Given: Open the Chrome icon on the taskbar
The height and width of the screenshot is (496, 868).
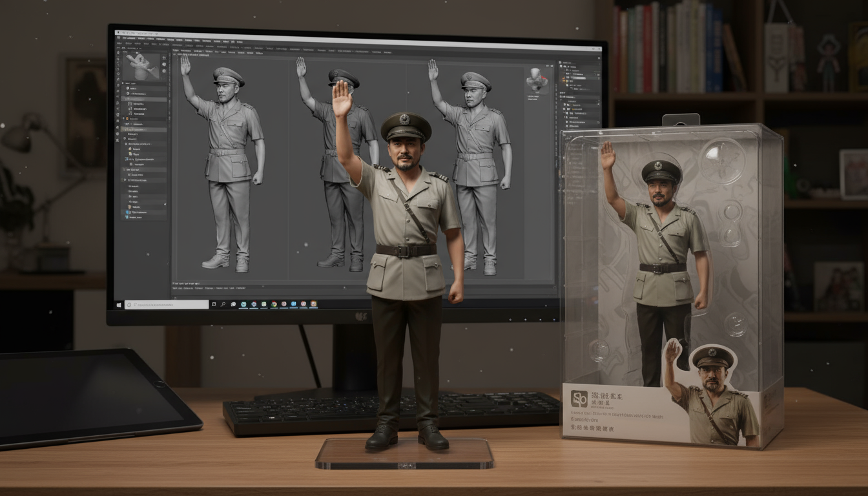Looking at the screenshot, I should point(274,304).
